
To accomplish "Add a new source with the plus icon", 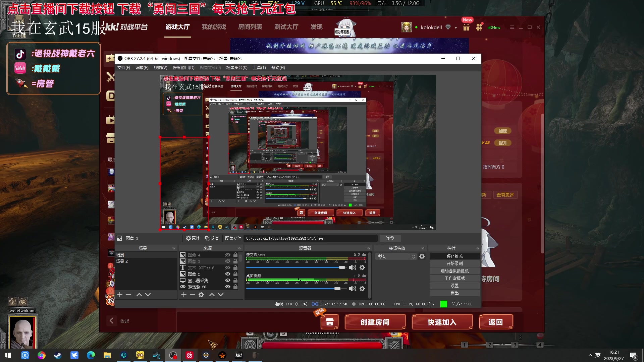I will (x=183, y=295).
